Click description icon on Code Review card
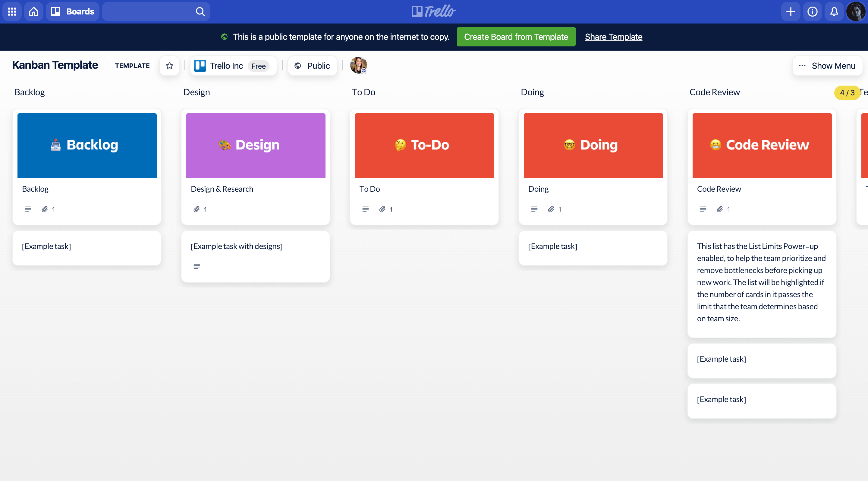The width and height of the screenshot is (868, 481). (703, 209)
